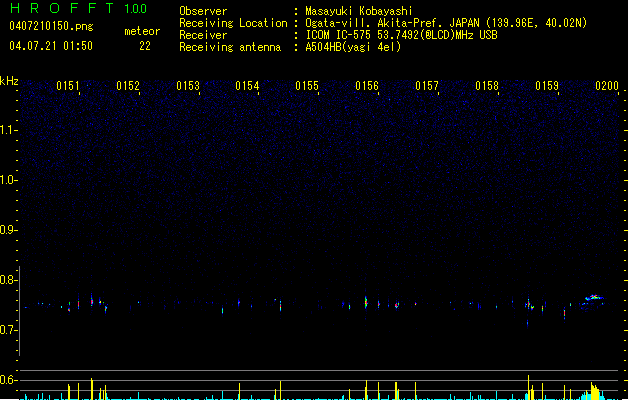Click the Receiving antenna label
This screenshot has height=400, width=629.
pos(230,47)
